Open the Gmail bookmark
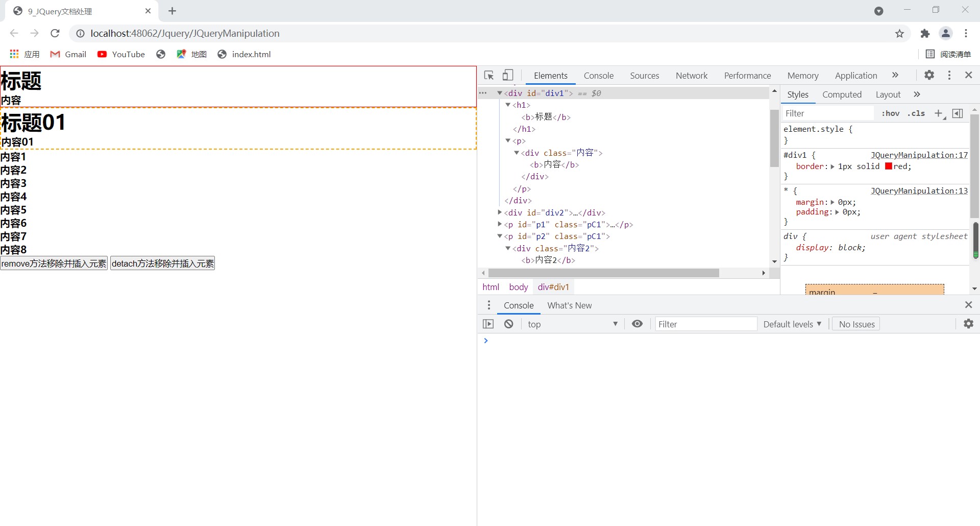980x526 pixels. [x=68, y=54]
